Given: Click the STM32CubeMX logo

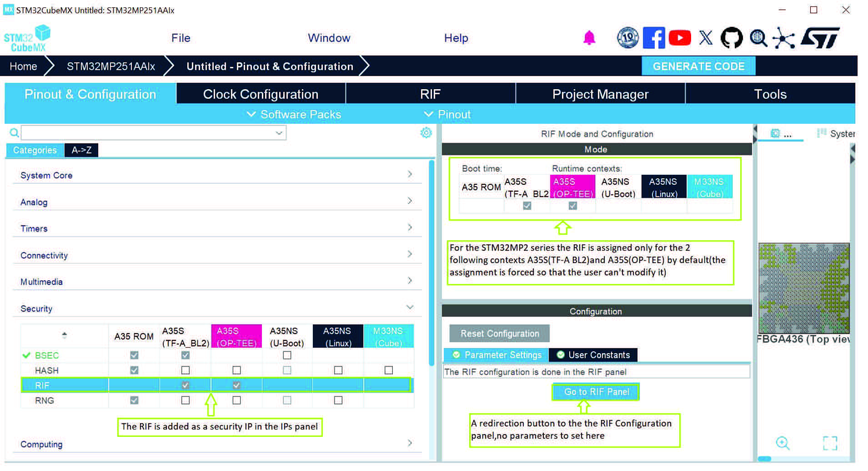Looking at the screenshot, I should click(x=27, y=39).
